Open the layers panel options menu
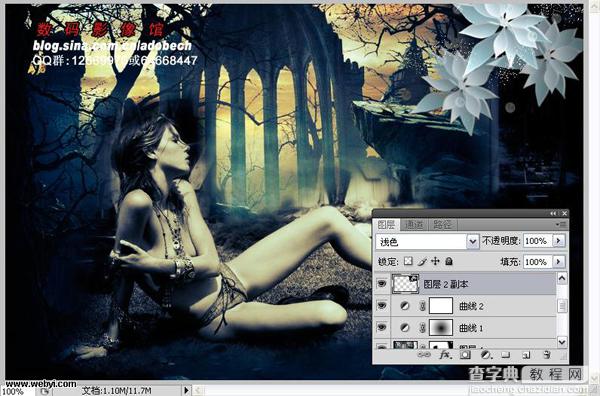 [x=561, y=225]
